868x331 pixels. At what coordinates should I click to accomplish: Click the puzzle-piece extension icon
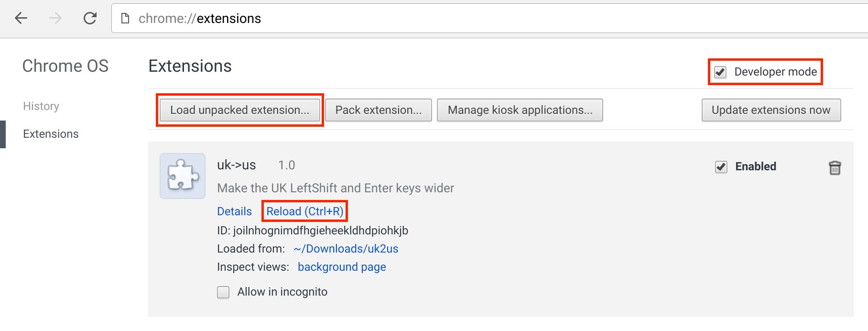182,176
